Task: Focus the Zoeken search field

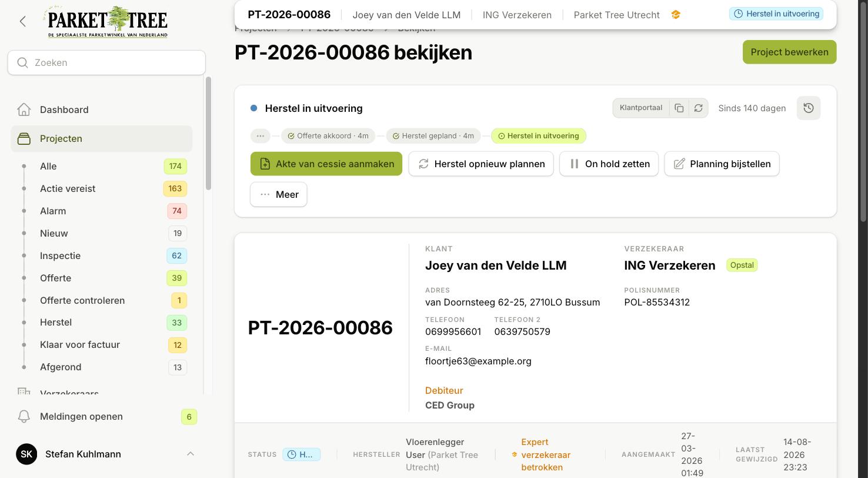Action: click(106, 62)
